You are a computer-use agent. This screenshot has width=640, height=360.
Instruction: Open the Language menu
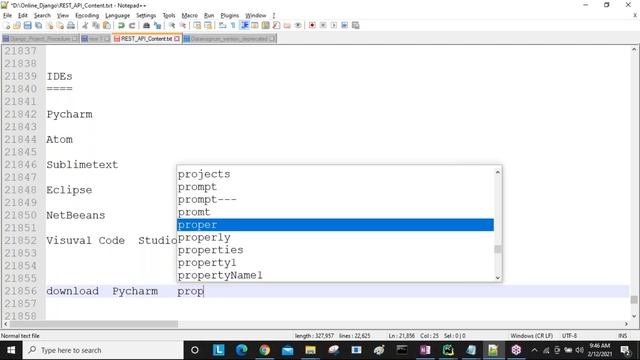[117, 16]
